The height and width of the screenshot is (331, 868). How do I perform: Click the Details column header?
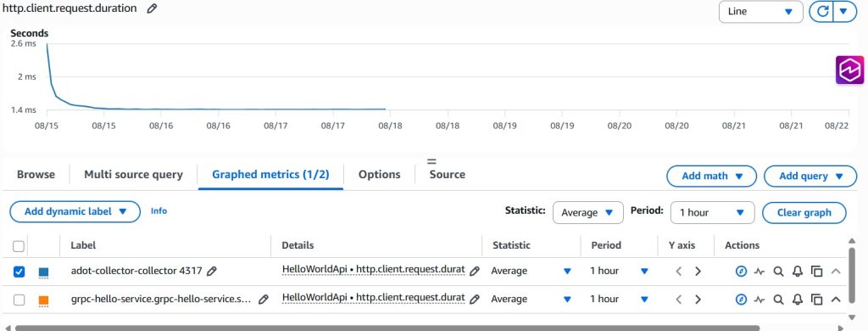coord(298,245)
